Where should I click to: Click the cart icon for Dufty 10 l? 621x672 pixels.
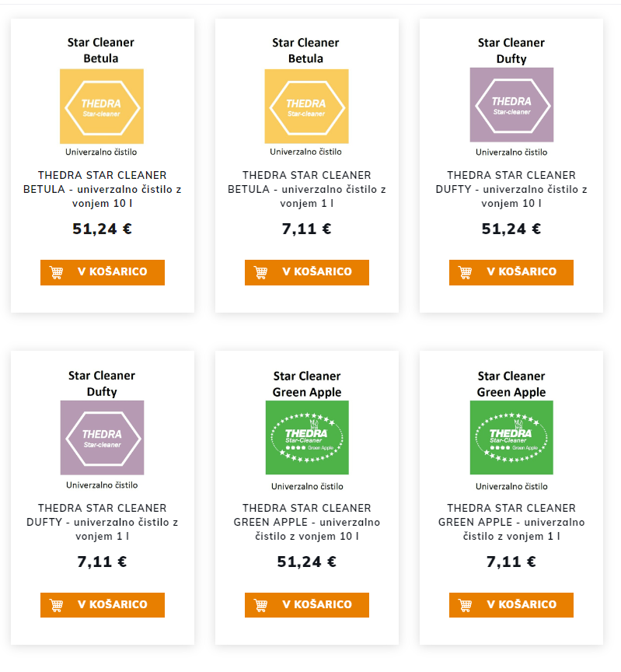[466, 272]
